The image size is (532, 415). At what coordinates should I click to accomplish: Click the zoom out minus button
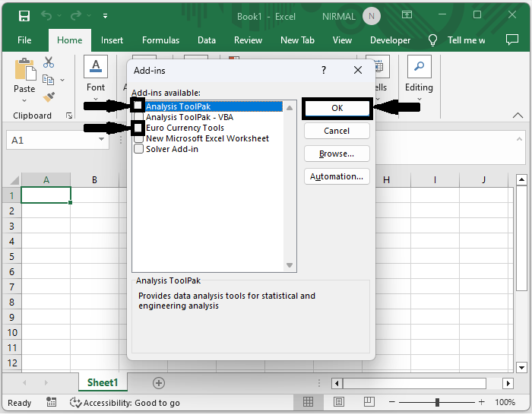(x=392, y=402)
